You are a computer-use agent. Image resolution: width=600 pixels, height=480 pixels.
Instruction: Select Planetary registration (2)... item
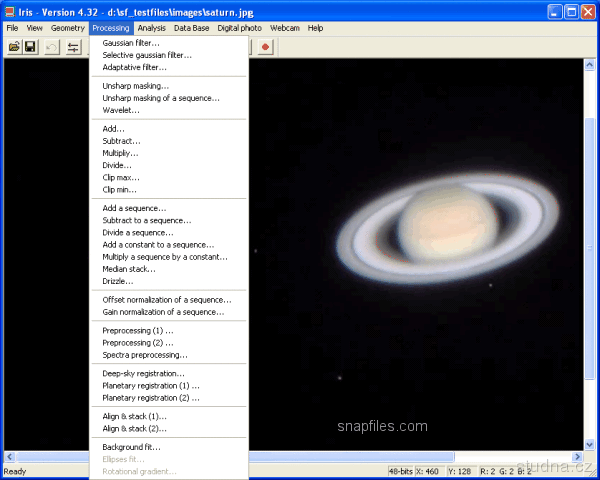coord(151,397)
